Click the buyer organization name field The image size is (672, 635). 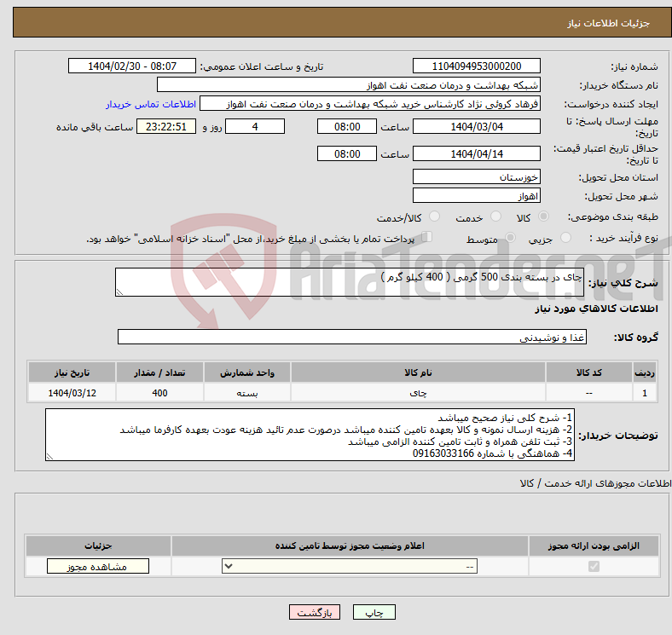click(349, 85)
